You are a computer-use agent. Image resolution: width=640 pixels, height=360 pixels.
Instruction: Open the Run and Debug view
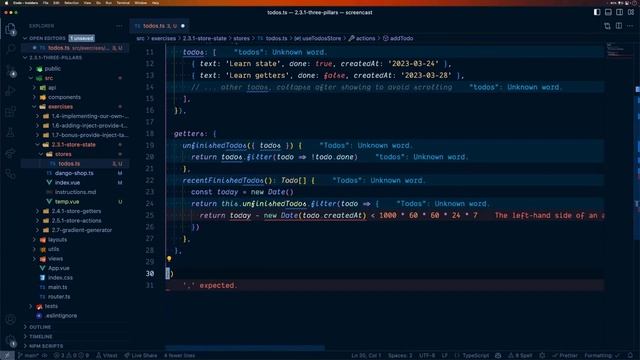11,91
